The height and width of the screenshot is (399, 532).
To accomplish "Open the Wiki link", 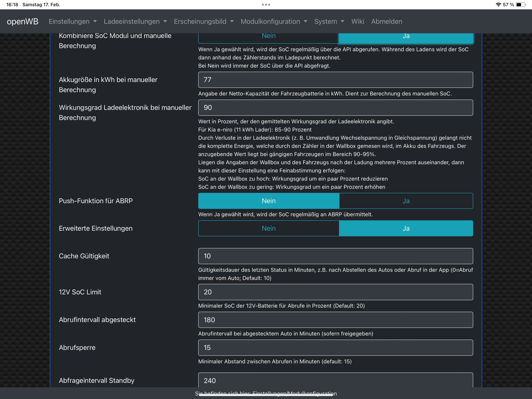I will [357, 21].
